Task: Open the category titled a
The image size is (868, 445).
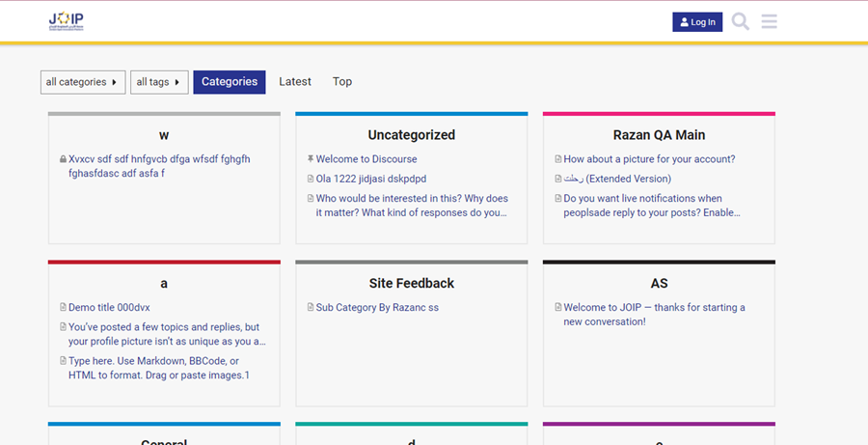Action: click(164, 283)
